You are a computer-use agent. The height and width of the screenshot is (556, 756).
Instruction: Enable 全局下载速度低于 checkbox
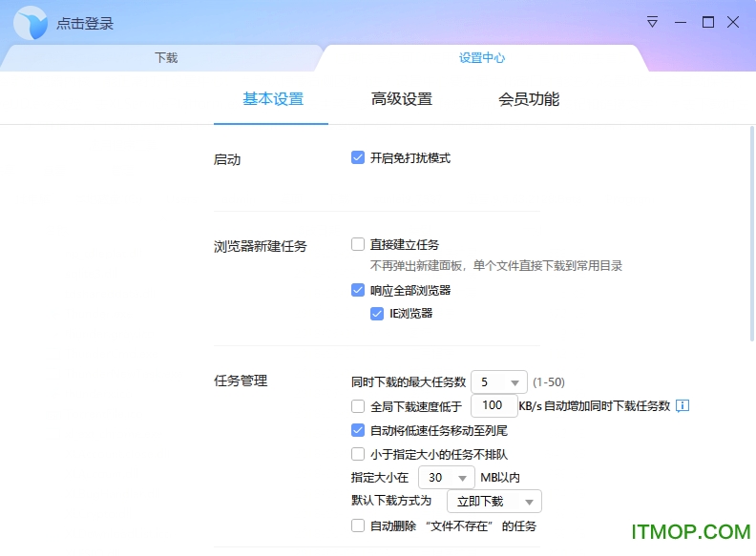[x=358, y=406]
